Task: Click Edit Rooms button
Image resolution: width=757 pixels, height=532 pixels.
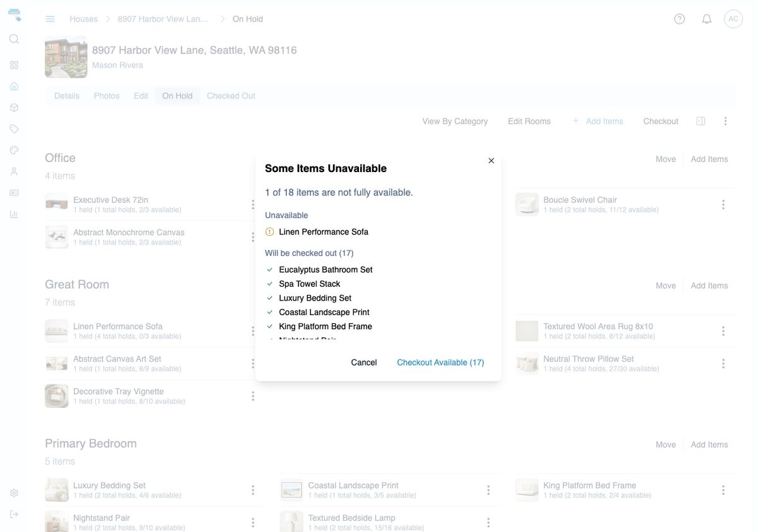Action: pyautogui.click(x=529, y=121)
